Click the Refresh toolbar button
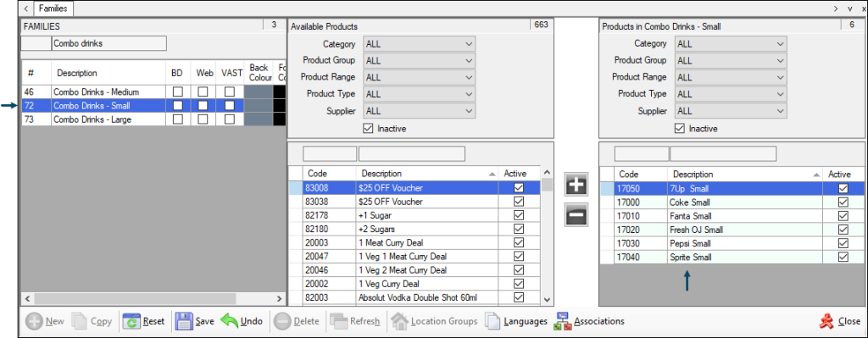Image resolution: width=868 pixels, height=338 pixels. pyautogui.click(x=355, y=321)
